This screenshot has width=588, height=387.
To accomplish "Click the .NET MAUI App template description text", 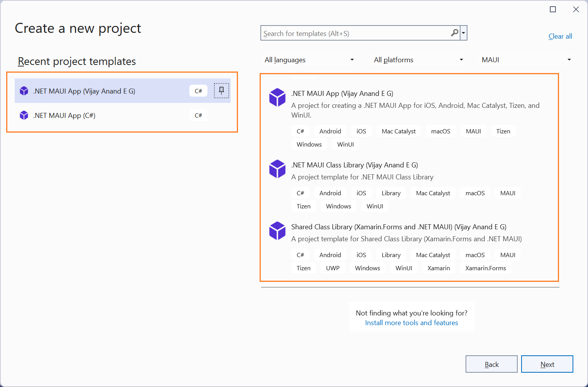I will (415, 110).
